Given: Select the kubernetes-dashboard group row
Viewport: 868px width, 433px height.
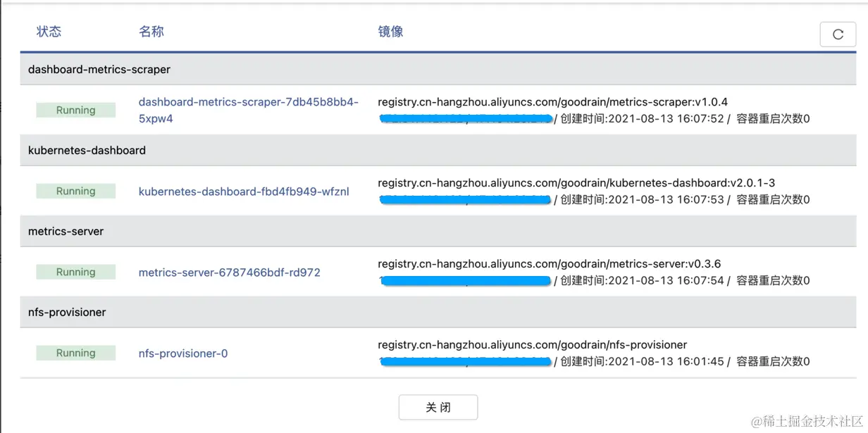Looking at the screenshot, I should [x=438, y=150].
